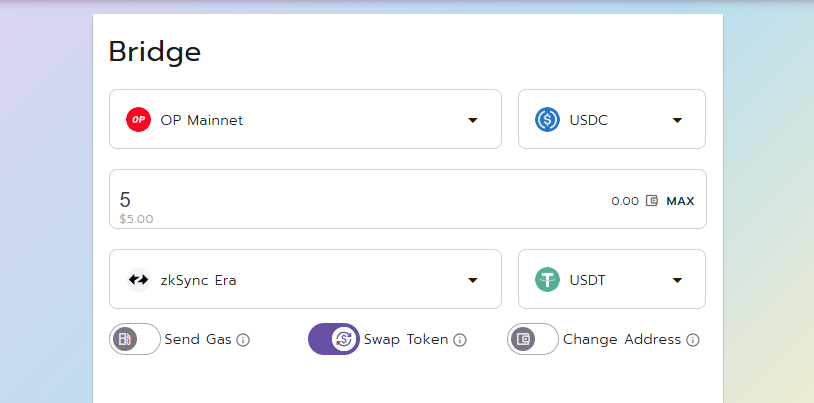The height and width of the screenshot is (403, 814).
Task: Open the Change Address info icon
Action: pyautogui.click(x=693, y=340)
